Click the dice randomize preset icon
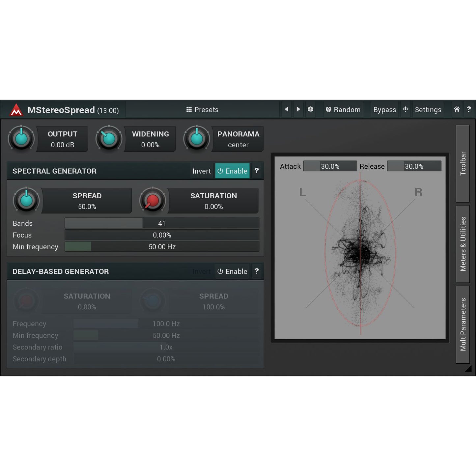This screenshot has height=476, width=476. 310,109
